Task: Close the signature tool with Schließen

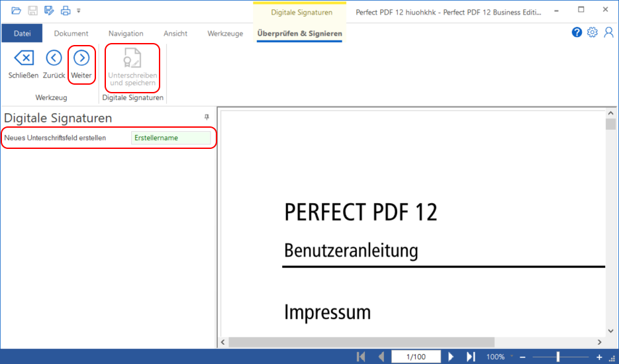Action: pos(24,64)
